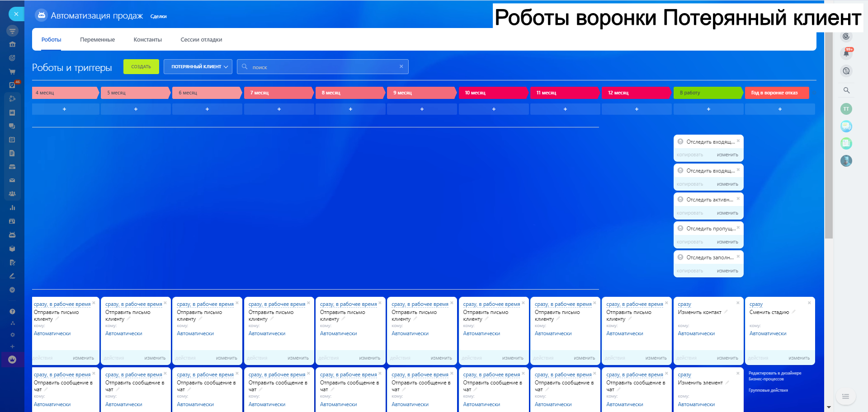The image size is (868, 412).
Task: Open the funnel filter icon in left sidebar
Action: (12, 31)
